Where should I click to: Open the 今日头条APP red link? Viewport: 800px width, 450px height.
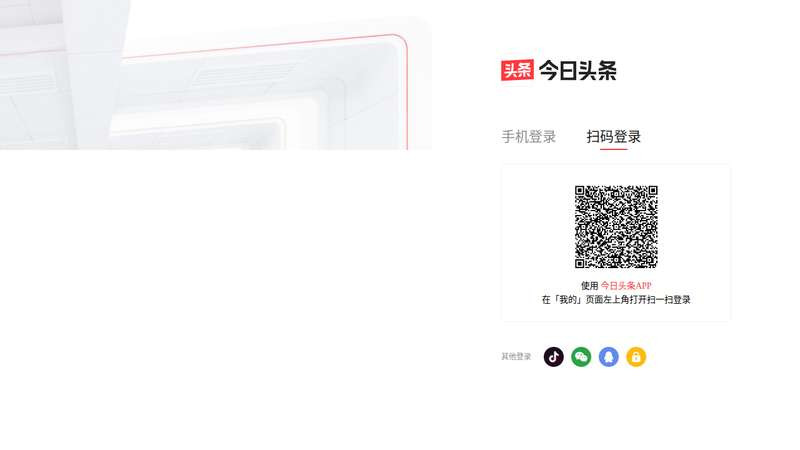626,286
